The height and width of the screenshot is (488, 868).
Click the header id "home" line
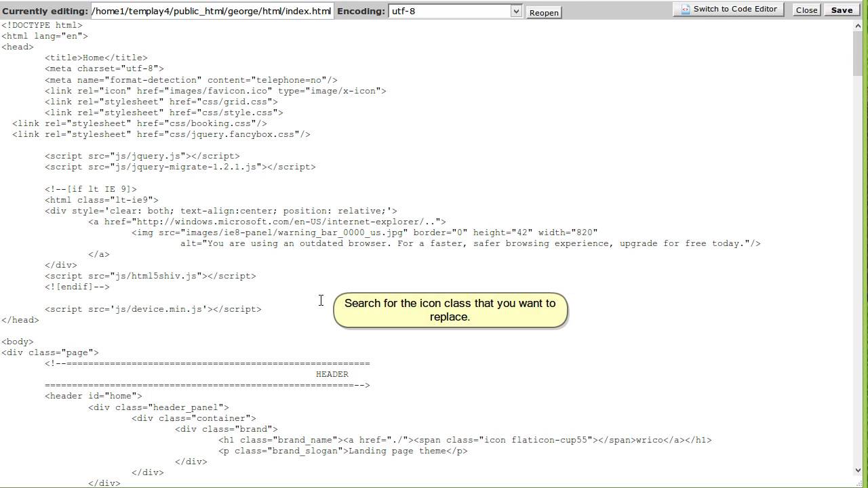pyautogui.click(x=94, y=396)
